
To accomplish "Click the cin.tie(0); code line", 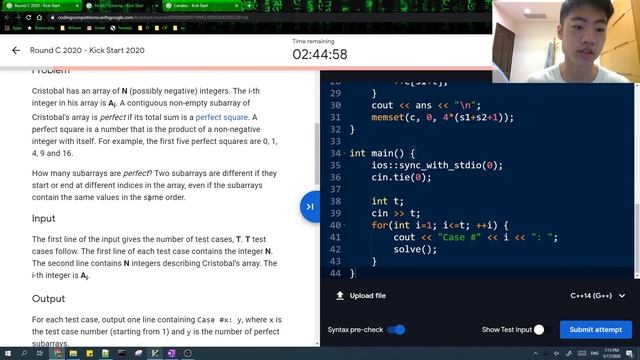I will coord(401,178).
